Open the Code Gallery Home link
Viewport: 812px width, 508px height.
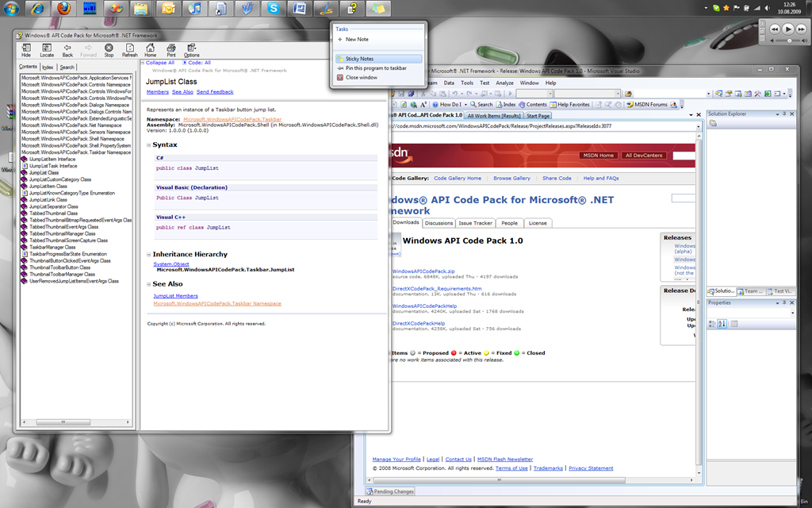point(458,179)
